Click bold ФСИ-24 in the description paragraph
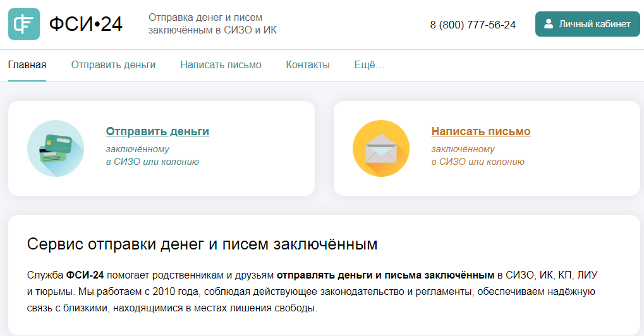 pyautogui.click(x=85, y=275)
